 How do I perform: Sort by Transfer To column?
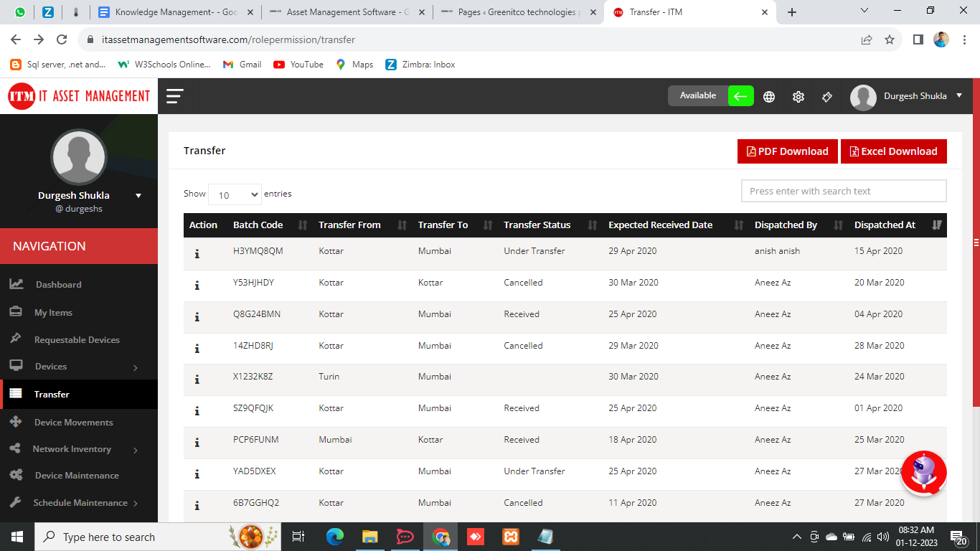pyautogui.click(x=455, y=225)
